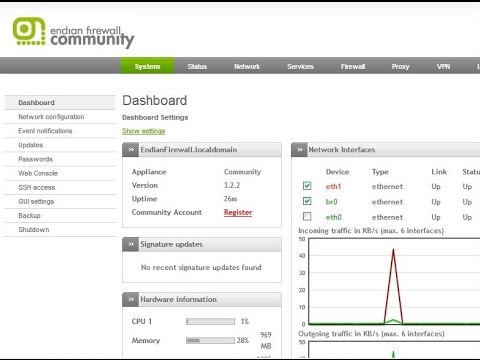
Task: Click the 'Outgoing traffic in KB/s' label
Action: point(371,334)
